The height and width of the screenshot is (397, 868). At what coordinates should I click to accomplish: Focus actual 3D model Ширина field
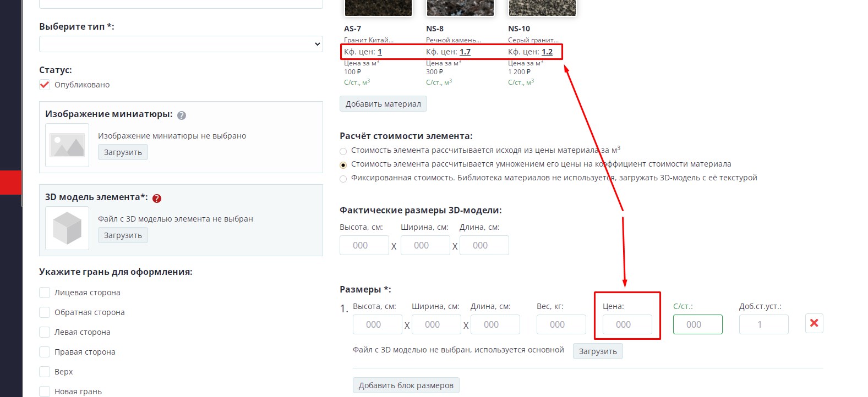tap(425, 245)
